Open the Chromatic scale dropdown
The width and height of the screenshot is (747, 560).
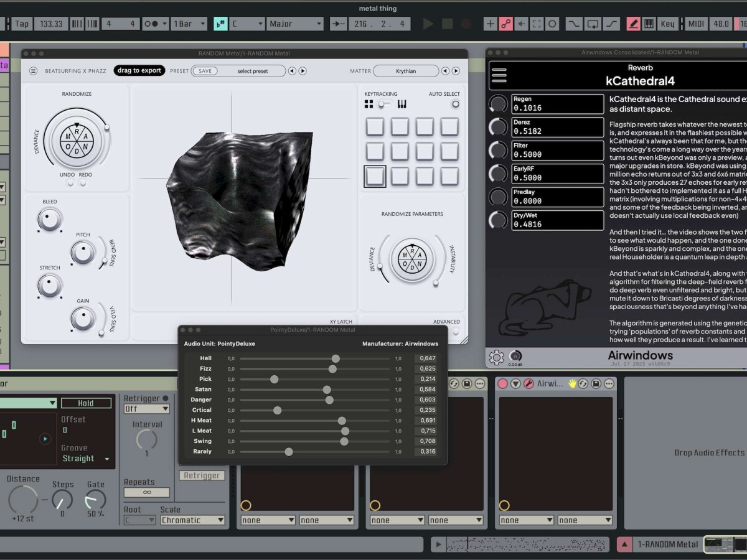point(192,520)
